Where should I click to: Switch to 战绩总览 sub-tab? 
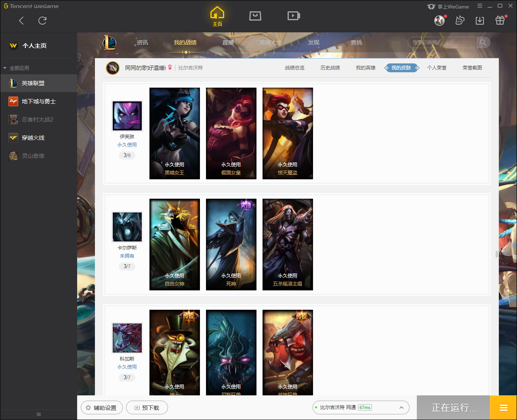tap(294, 68)
